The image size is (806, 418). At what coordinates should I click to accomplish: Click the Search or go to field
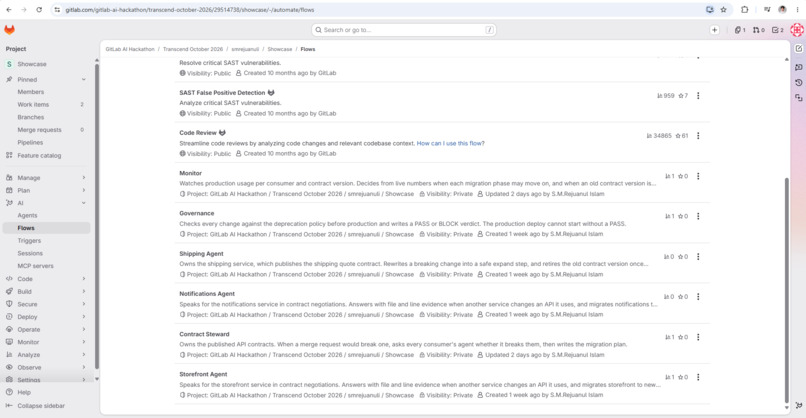pyautogui.click(x=404, y=30)
